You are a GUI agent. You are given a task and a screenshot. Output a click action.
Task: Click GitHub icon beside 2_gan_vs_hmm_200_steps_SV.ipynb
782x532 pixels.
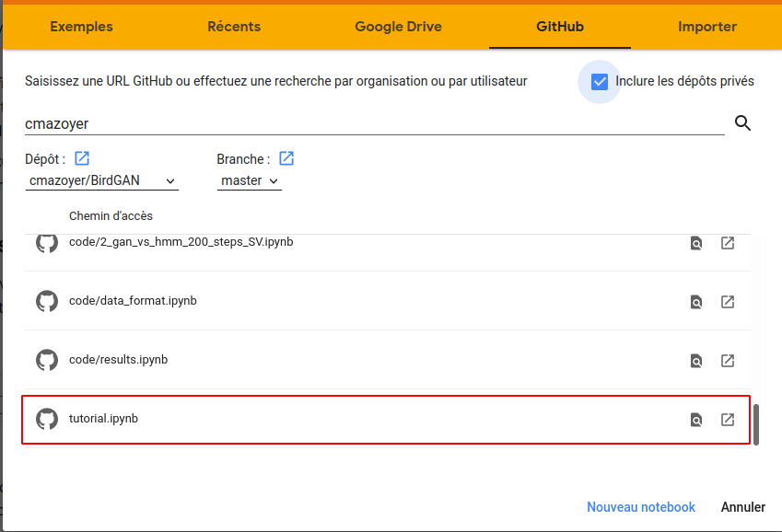click(47, 243)
